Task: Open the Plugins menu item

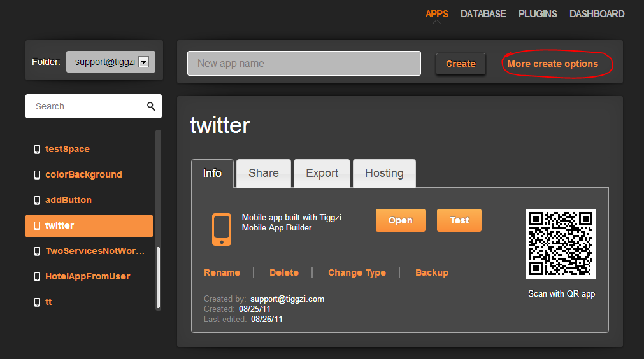Action: coord(538,14)
